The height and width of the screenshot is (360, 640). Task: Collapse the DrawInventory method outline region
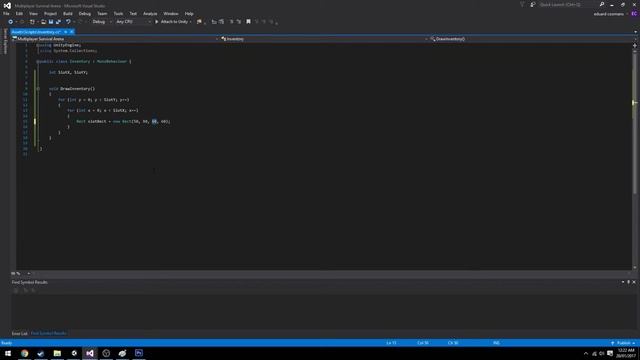tap(38, 89)
